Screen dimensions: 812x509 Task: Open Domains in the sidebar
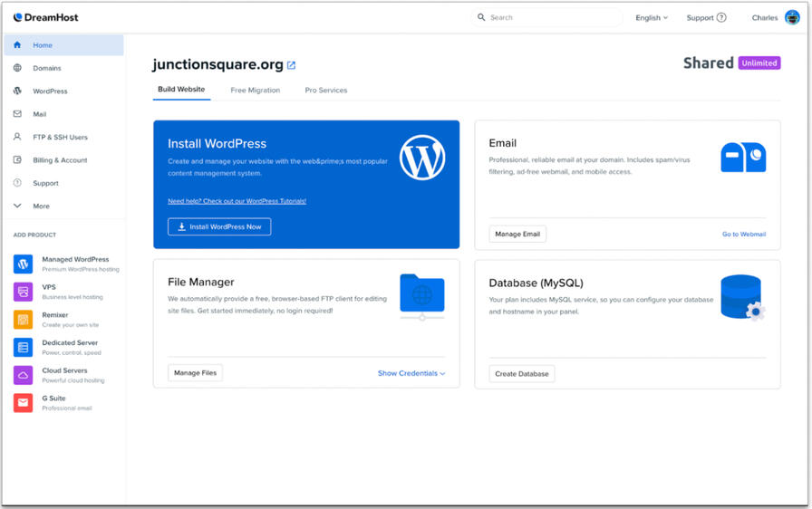(x=47, y=68)
